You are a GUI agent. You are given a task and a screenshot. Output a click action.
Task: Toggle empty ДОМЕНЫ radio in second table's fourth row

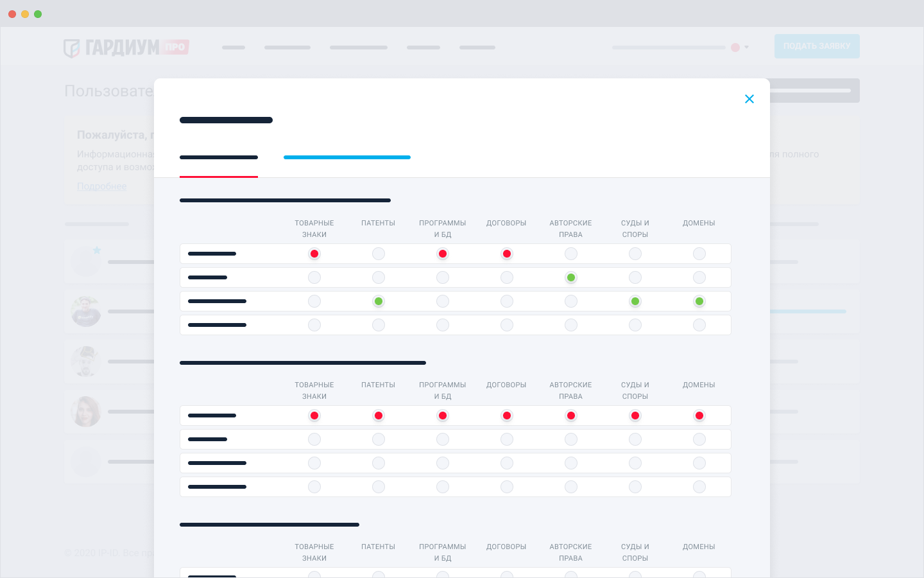pos(699,487)
